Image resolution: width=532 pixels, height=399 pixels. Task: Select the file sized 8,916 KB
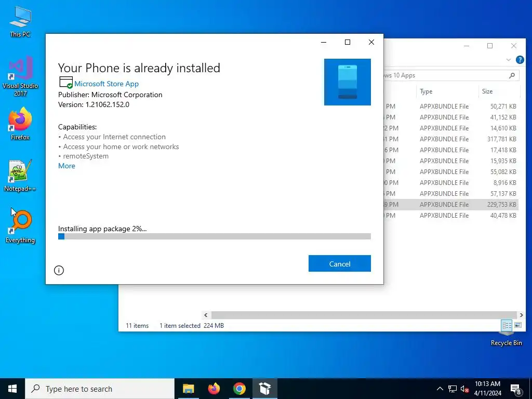coord(451,182)
